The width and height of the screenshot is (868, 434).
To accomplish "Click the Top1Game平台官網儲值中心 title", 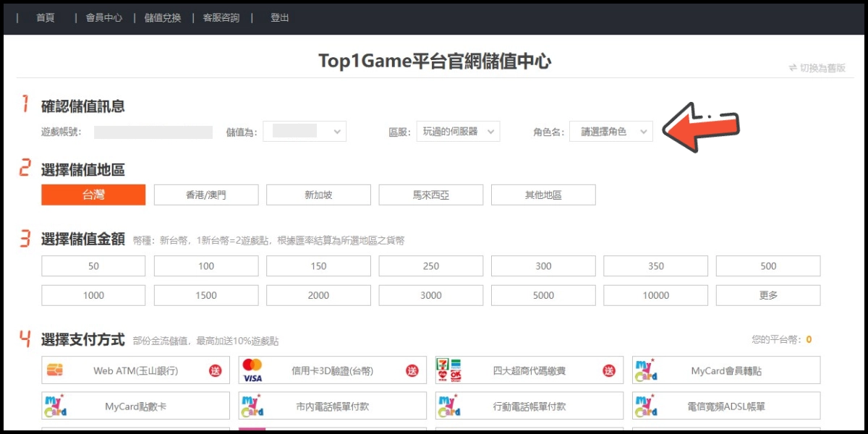I will [435, 61].
